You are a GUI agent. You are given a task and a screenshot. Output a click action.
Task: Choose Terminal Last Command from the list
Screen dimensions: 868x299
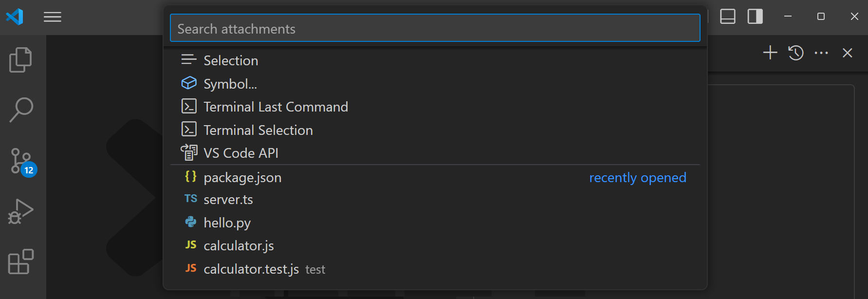pos(276,107)
